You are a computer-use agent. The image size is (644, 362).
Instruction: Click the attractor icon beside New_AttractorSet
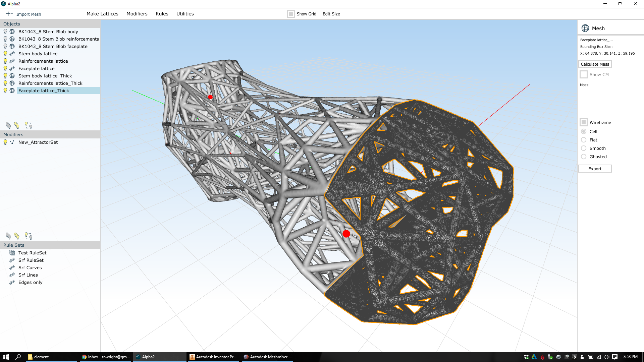[x=12, y=142]
